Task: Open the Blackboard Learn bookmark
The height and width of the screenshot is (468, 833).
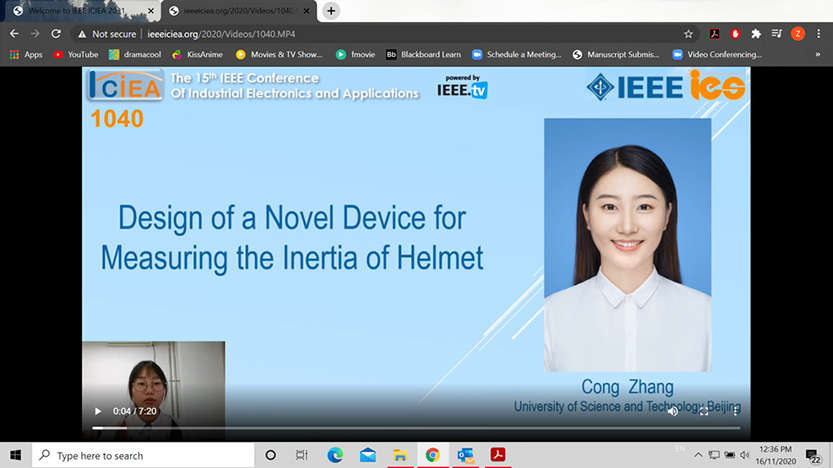Action: 423,54
